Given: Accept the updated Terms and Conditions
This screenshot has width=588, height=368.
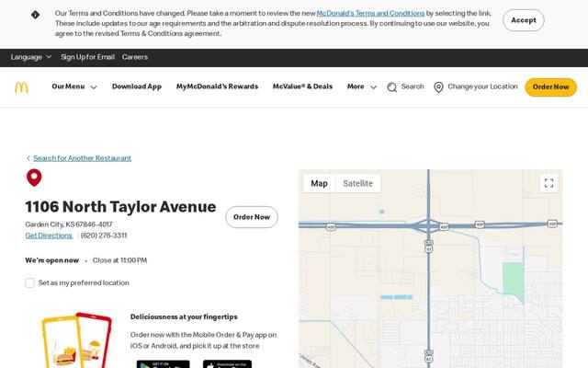Looking at the screenshot, I should click(524, 20).
